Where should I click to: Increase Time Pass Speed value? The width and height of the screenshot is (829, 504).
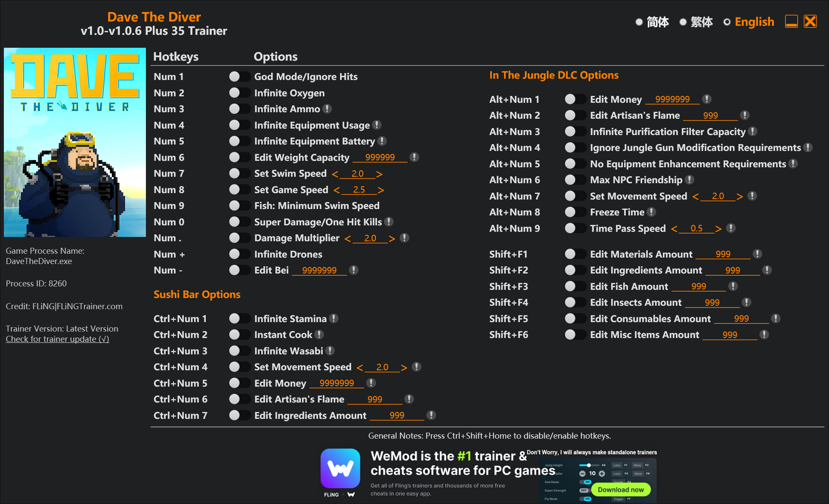718,229
